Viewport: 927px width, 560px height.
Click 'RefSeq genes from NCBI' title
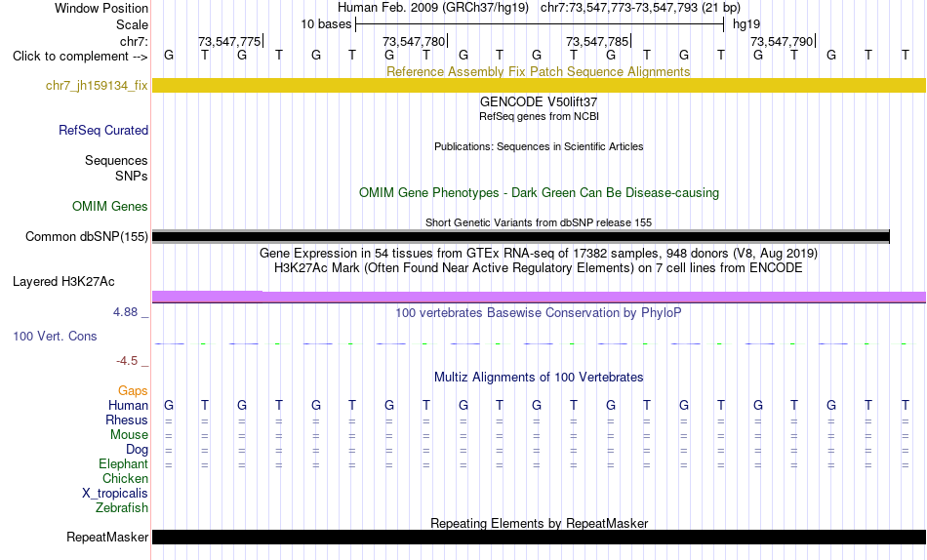coord(539,116)
